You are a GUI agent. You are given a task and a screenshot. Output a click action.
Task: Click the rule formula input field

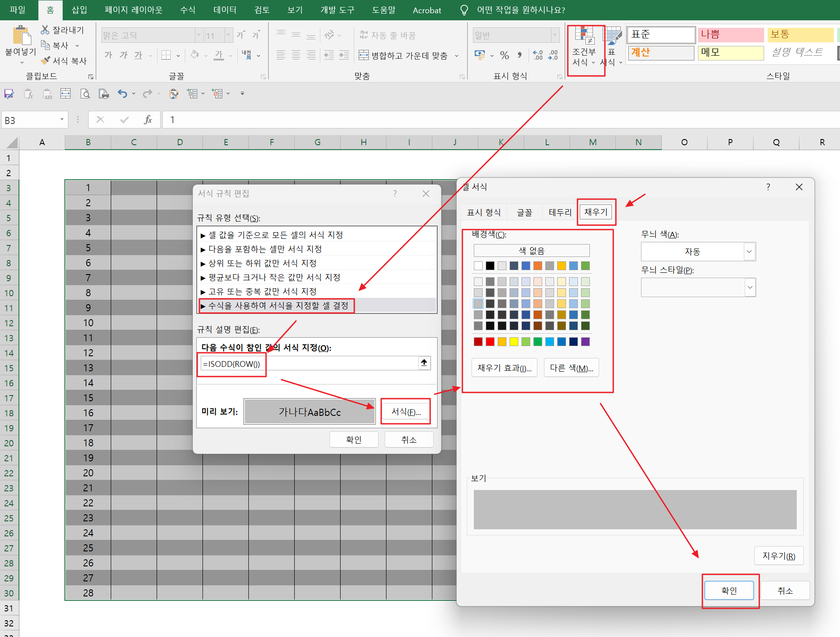[x=310, y=363]
